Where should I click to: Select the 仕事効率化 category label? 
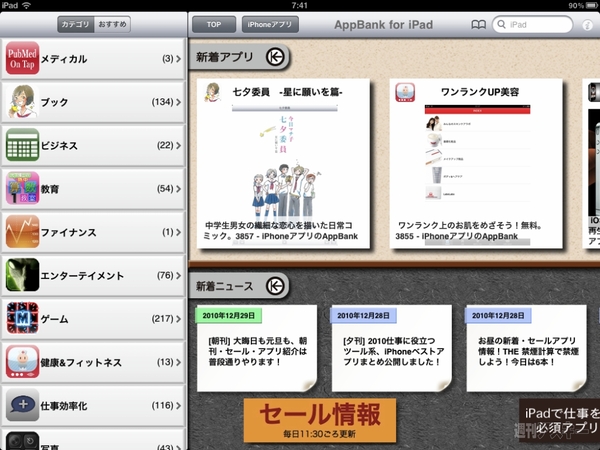[64, 406]
